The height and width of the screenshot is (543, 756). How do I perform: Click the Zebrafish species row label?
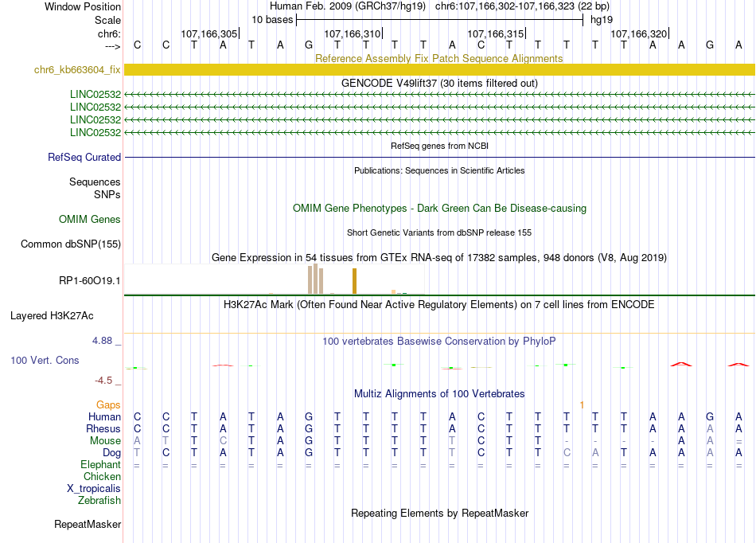pyautogui.click(x=99, y=501)
